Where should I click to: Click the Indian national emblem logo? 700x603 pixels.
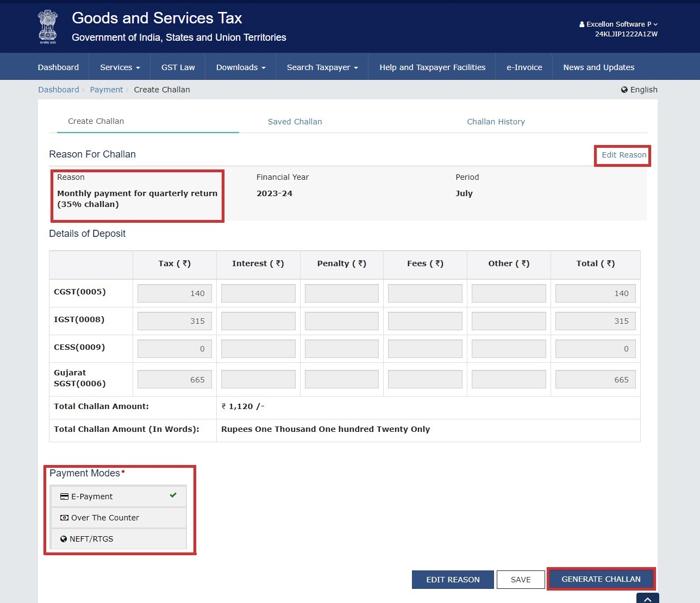(47, 27)
